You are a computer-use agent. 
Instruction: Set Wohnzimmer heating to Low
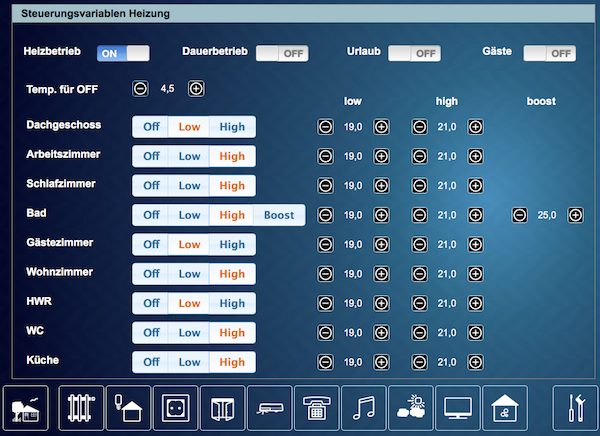[189, 274]
